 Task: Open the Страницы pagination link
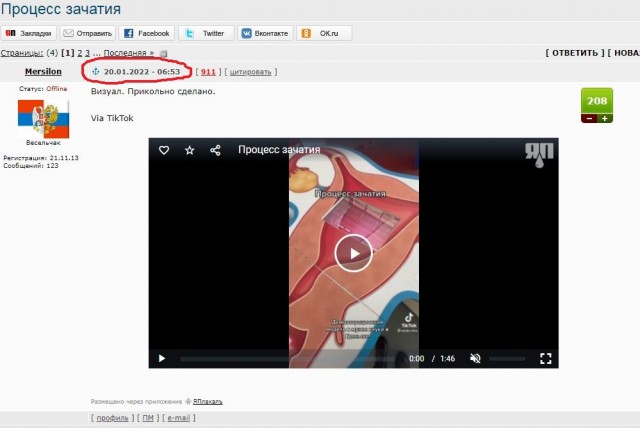(x=22, y=53)
